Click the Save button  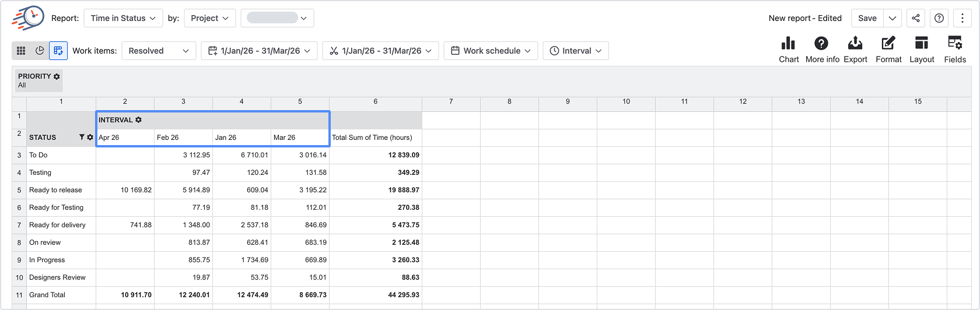[x=867, y=18]
